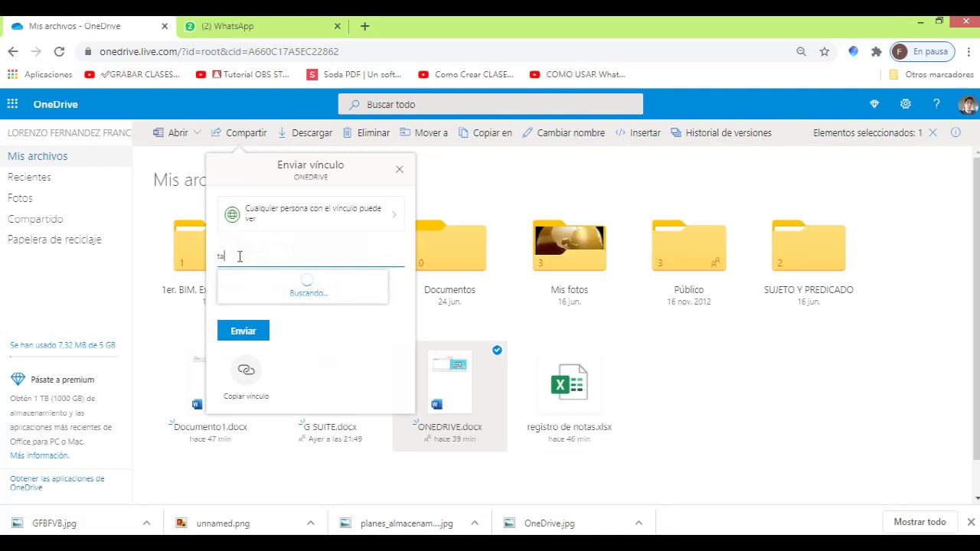Viewport: 980px width, 551px height.
Task: Open the Chrome extensions puzzle icon
Action: pyautogui.click(x=877, y=51)
